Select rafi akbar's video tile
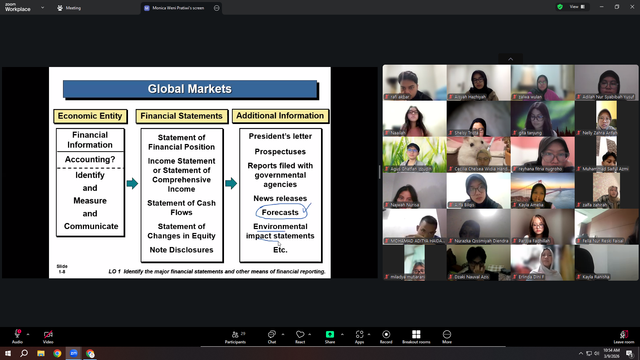The height and width of the screenshot is (360, 640). (x=415, y=83)
